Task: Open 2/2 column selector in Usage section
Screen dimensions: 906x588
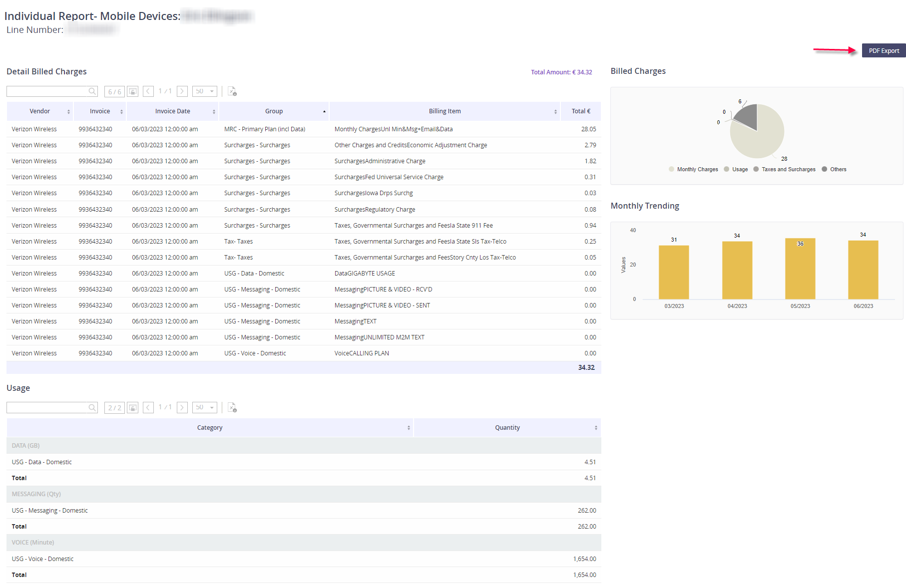Action: pos(114,408)
